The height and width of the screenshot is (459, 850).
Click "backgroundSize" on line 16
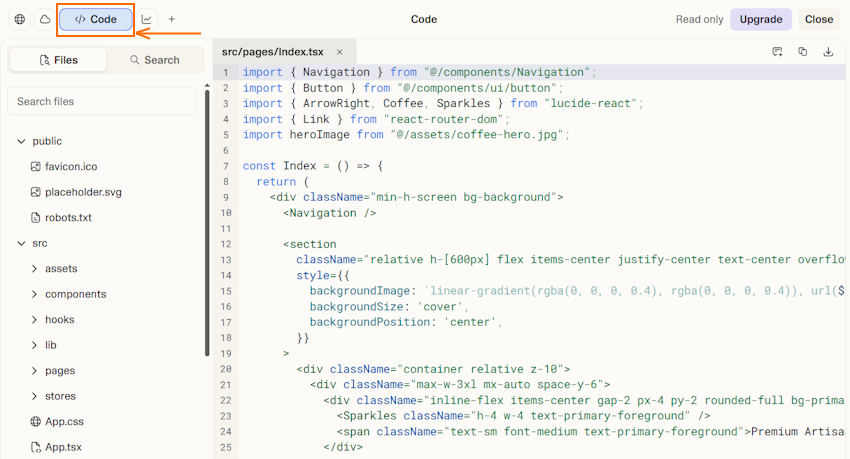357,307
